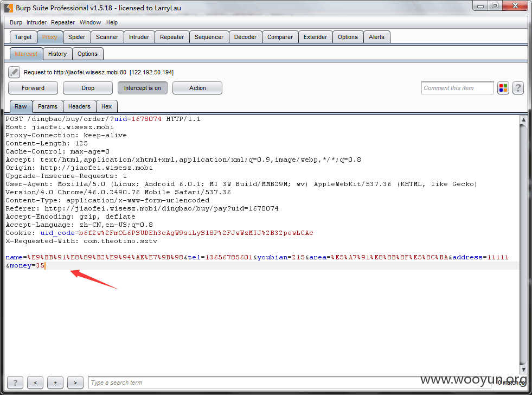The height and width of the screenshot is (395, 532).
Task: Click the Origin header line
Action: pos(79,168)
